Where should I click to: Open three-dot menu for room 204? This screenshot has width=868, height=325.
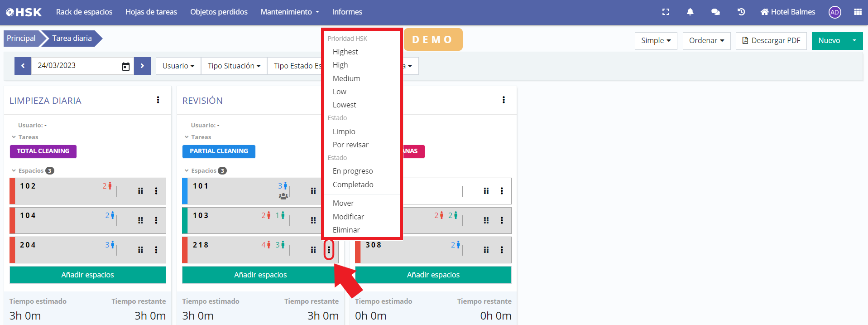point(156,250)
